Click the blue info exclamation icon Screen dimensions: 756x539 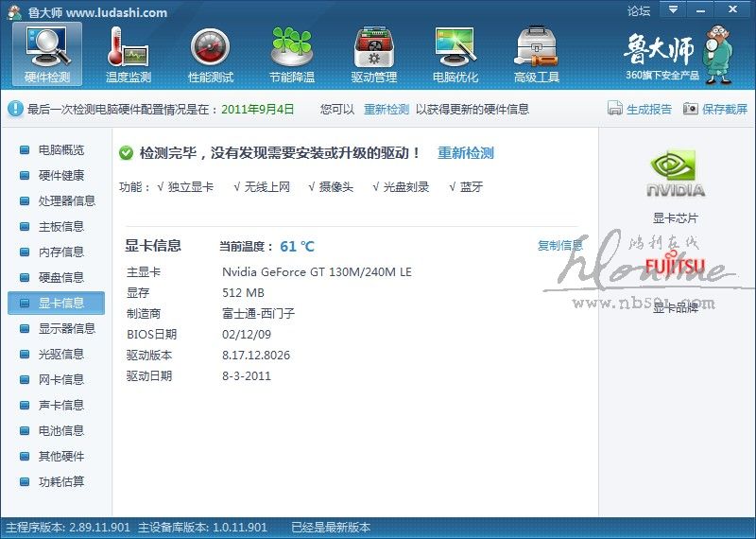(15, 109)
